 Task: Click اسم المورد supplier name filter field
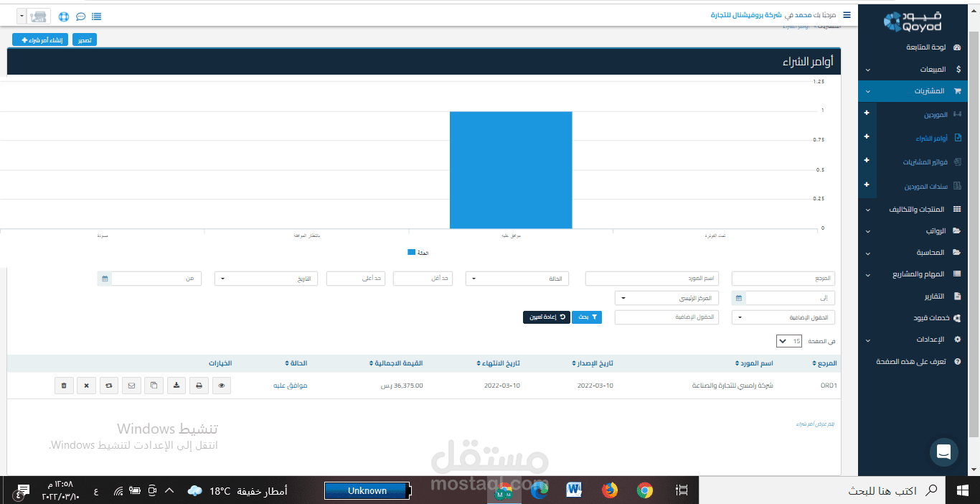point(651,278)
